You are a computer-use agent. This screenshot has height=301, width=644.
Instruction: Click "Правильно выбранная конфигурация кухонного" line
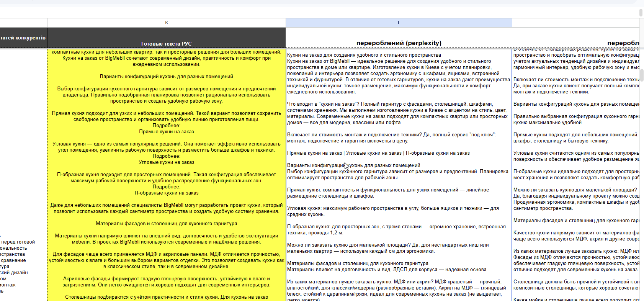[576, 116]
